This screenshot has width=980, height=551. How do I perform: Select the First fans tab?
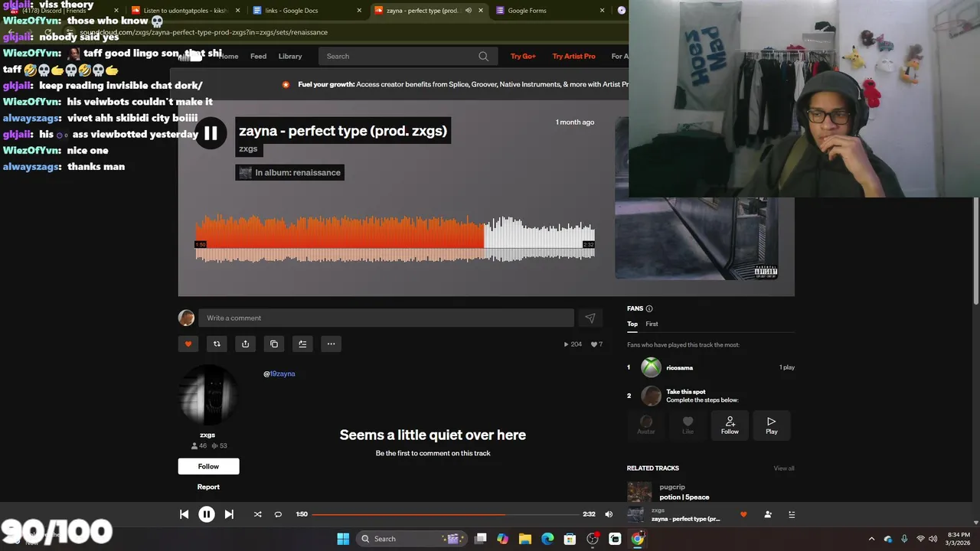point(652,324)
